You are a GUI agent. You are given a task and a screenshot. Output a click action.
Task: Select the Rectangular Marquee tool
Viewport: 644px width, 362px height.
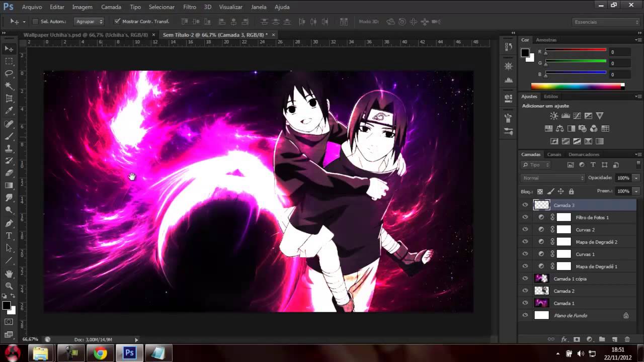click(9, 61)
